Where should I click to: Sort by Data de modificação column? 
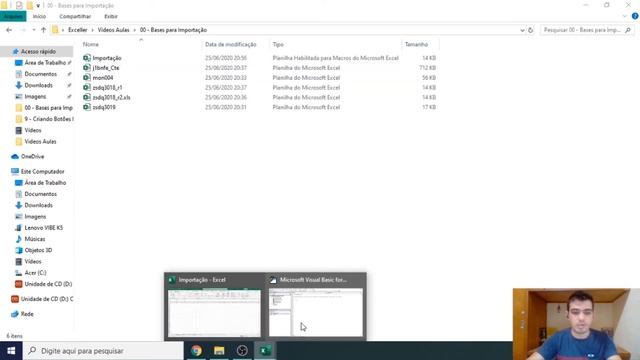point(231,44)
